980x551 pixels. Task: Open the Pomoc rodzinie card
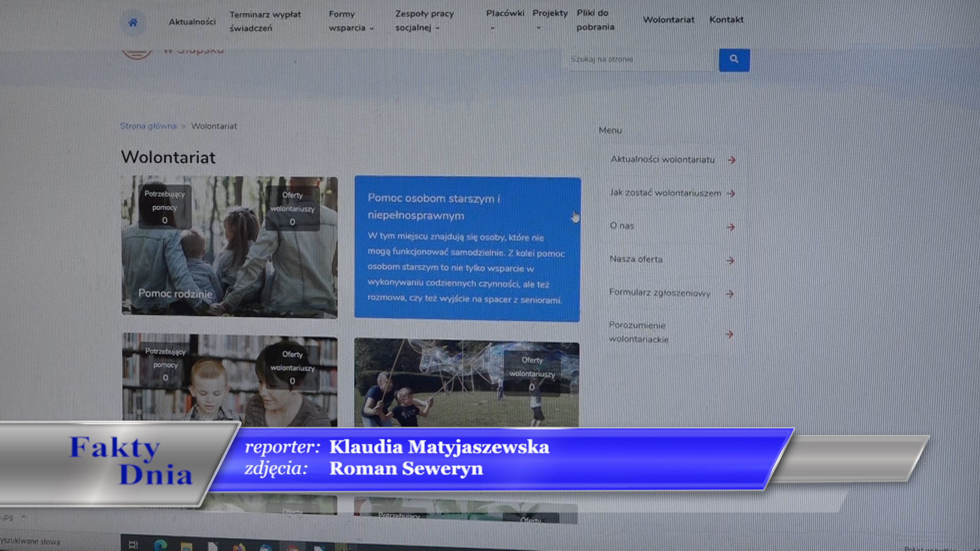pos(229,247)
